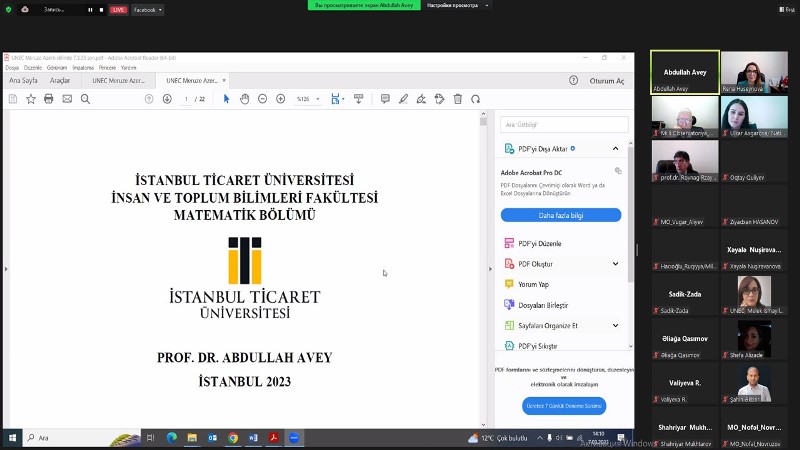
Task: Click the scrolling mode icon in toolbar
Action: tap(359, 99)
